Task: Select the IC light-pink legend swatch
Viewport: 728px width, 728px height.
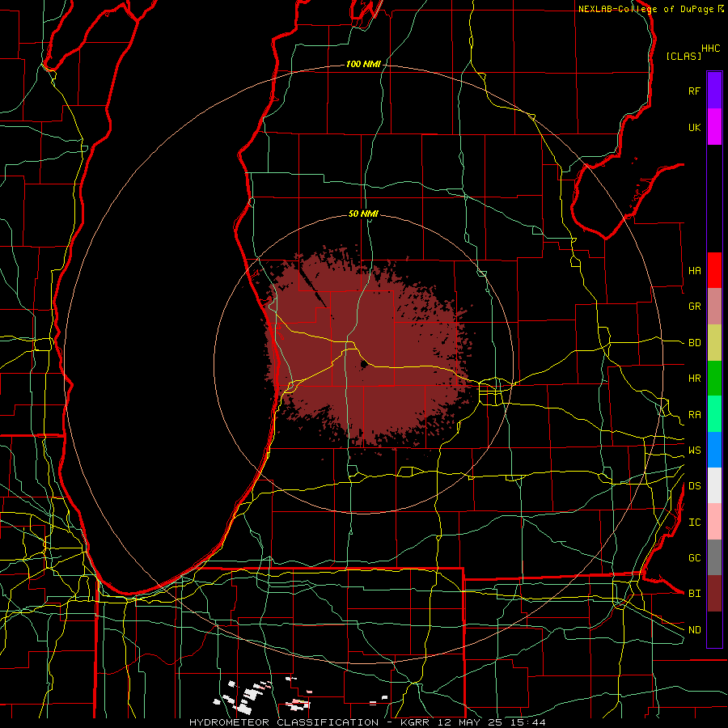Action: click(x=714, y=522)
